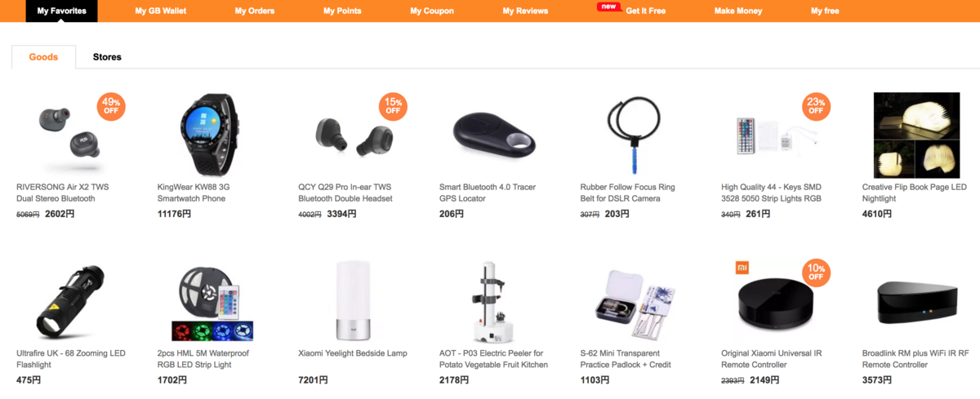
Task: Click the 23% OFF badge on LED strip kit
Action: 816,107
